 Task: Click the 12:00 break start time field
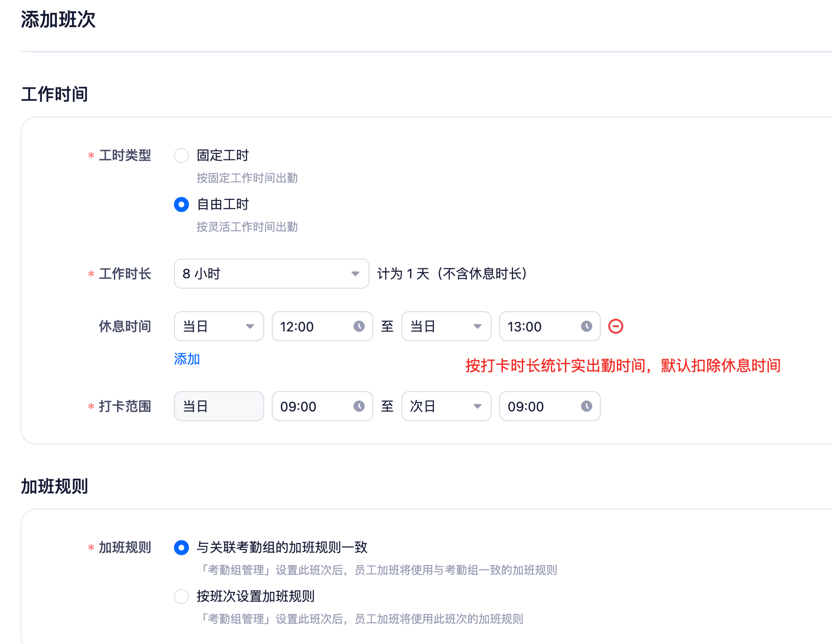313,326
